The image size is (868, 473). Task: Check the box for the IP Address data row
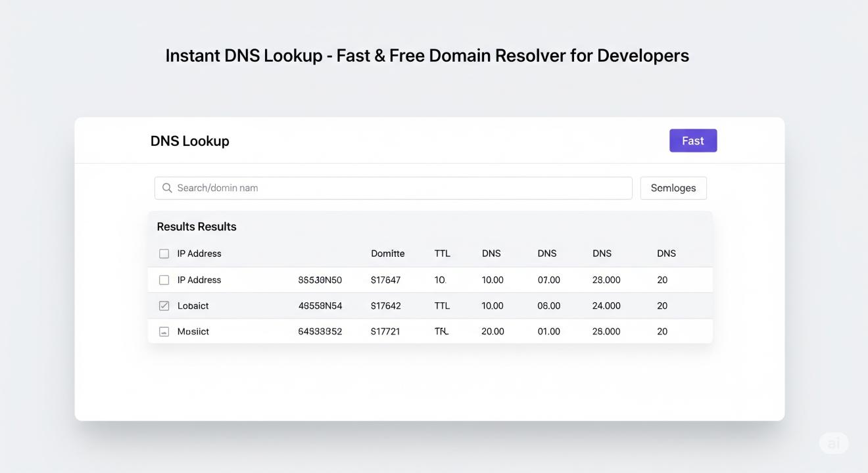tap(164, 280)
